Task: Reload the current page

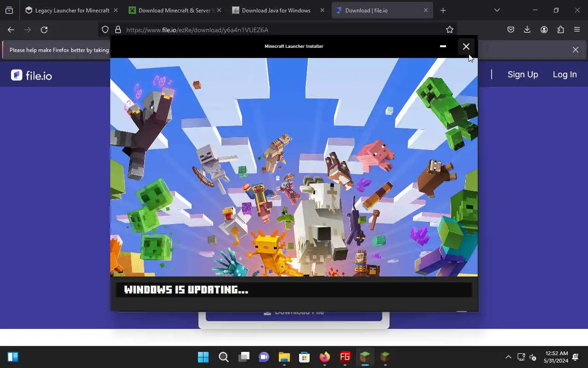Action: (44, 29)
